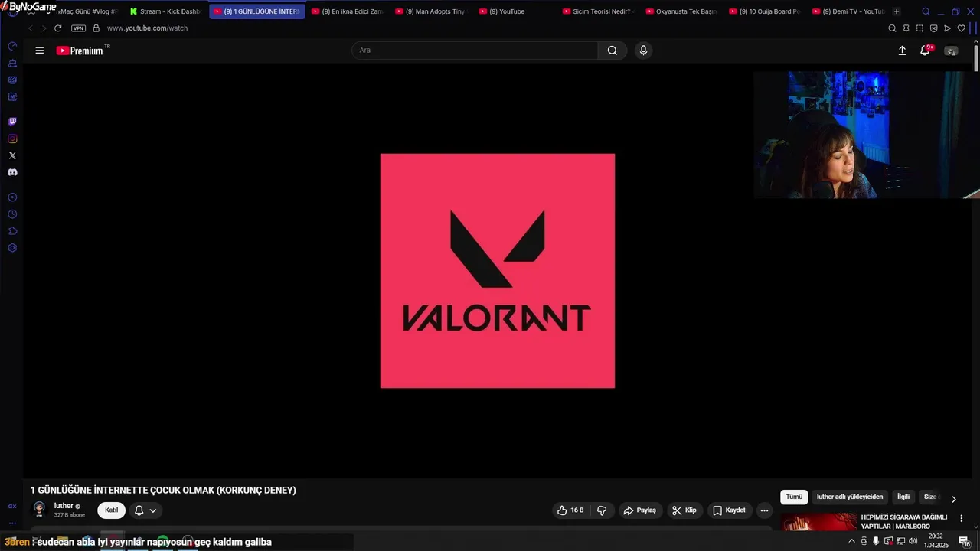Select the Tümü filter chip
The image size is (980, 551).
[x=794, y=497]
